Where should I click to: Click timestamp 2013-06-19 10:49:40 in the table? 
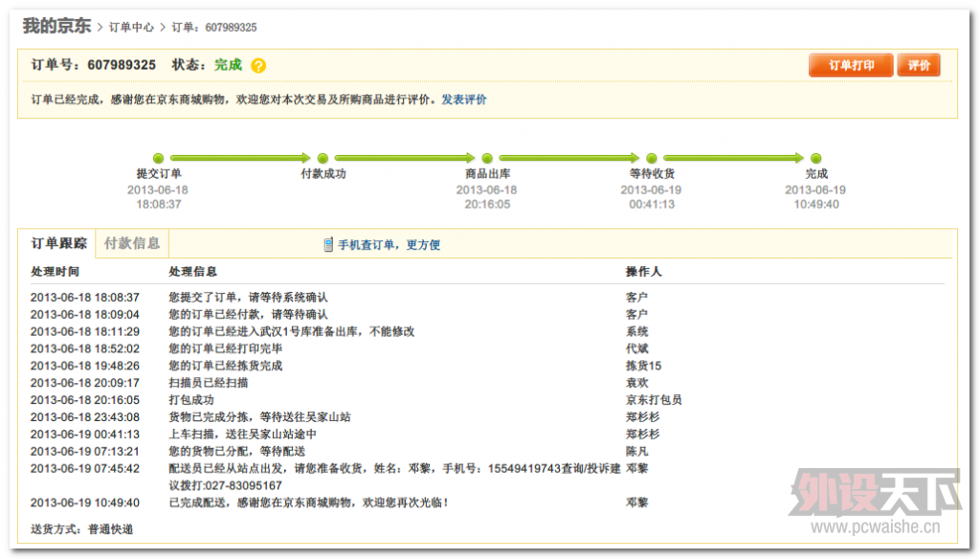85,503
